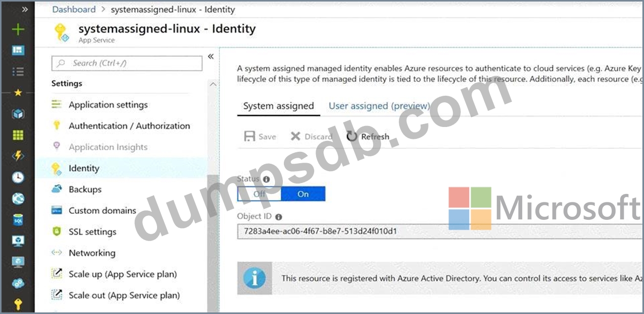Open SSL settings in the menu
Image resolution: width=644 pixels, height=314 pixels.
(x=92, y=232)
